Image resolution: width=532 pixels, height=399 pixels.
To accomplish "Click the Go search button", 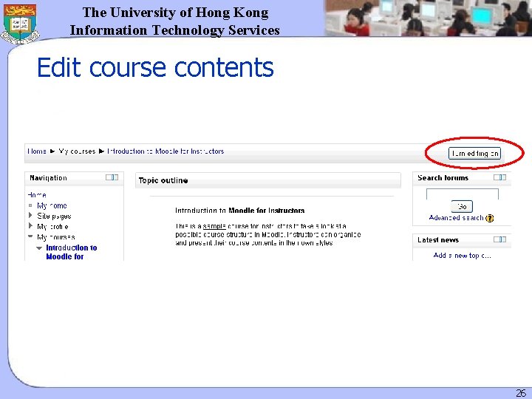I will coord(462,206).
